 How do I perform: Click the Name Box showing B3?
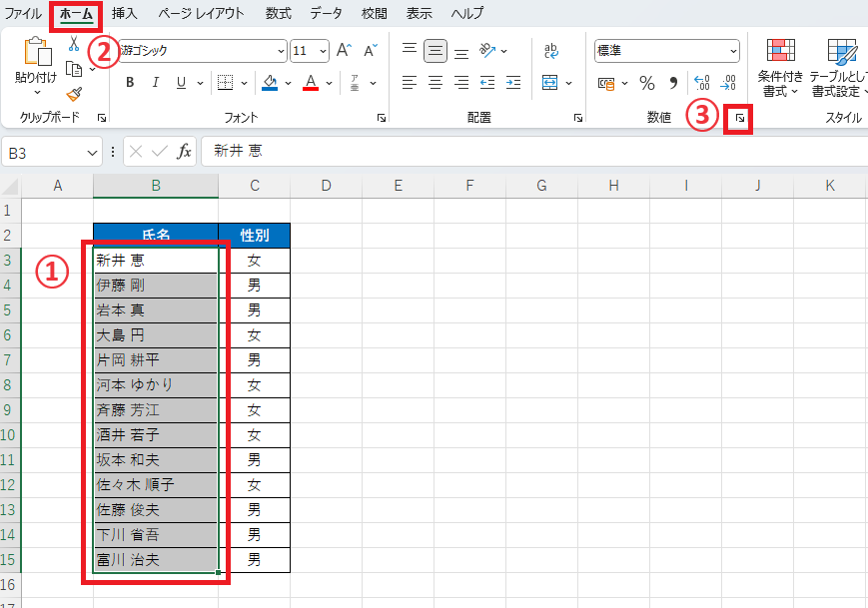coord(52,152)
